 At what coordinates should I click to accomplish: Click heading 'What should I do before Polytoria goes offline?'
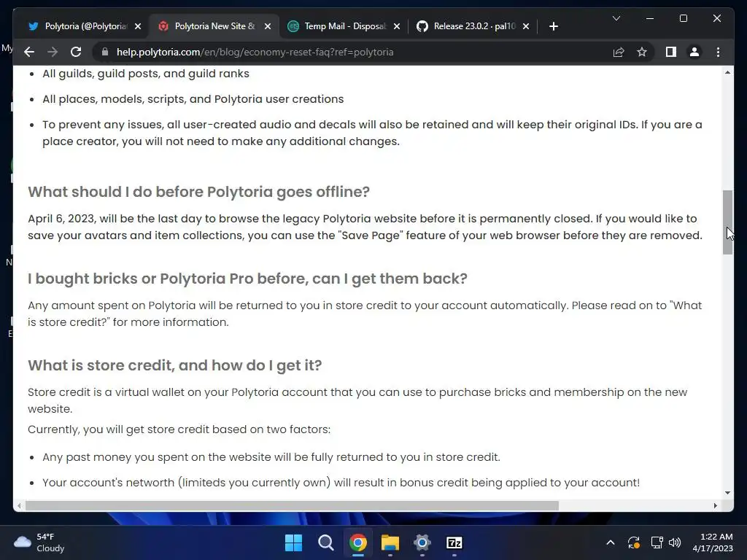(x=198, y=192)
